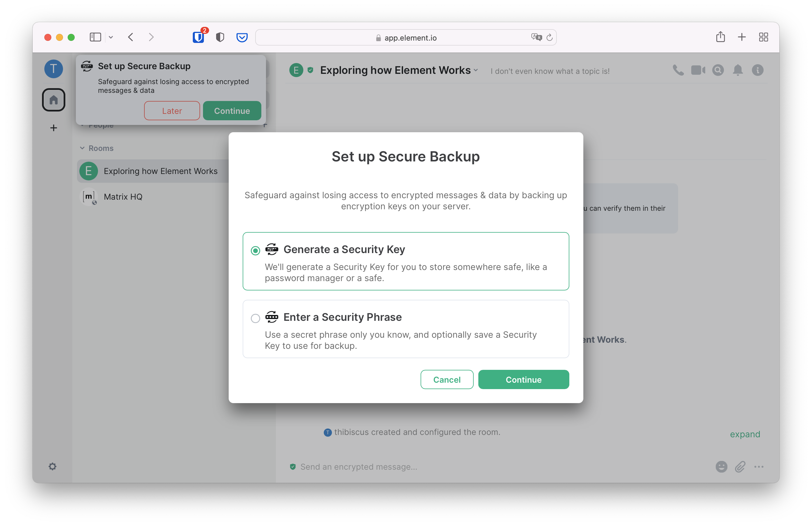Select Enter a Security Phrase option
The height and width of the screenshot is (526, 812).
click(x=255, y=318)
